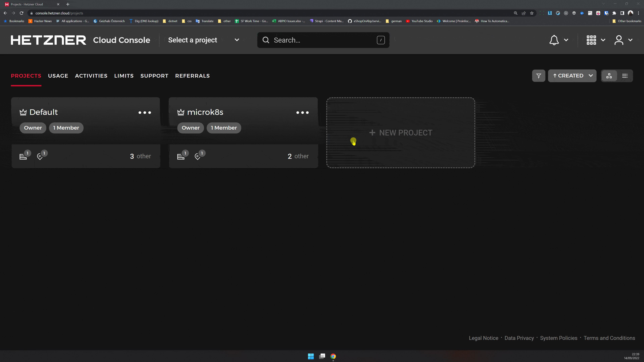Click the NEW PROJECT card
The image size is (644, 362).
[400, 133]
